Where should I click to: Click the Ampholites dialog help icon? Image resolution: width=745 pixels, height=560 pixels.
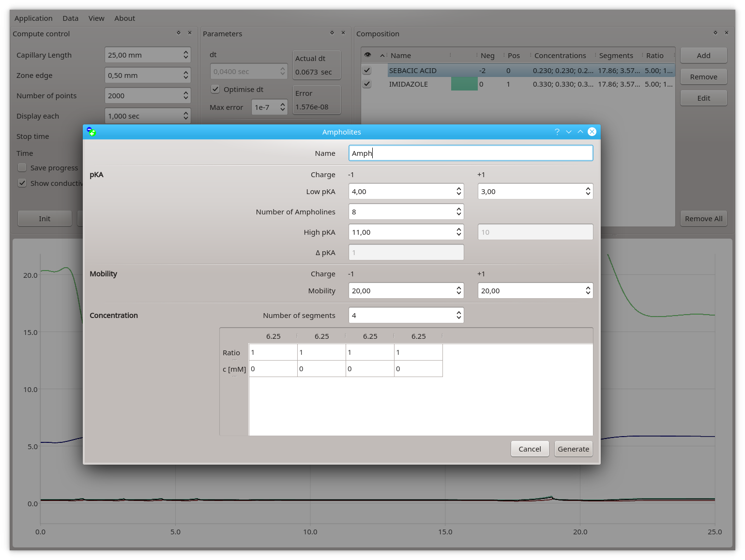[x=557, y=132]
